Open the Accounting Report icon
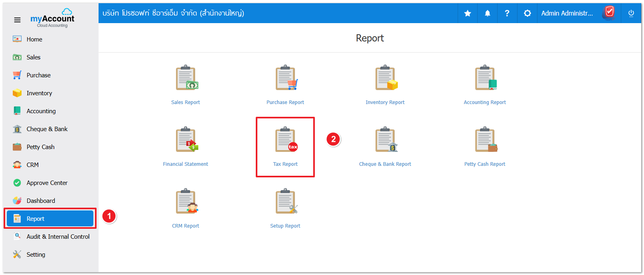The width and height of the screenshot is (644, 275). click(485, 78)
